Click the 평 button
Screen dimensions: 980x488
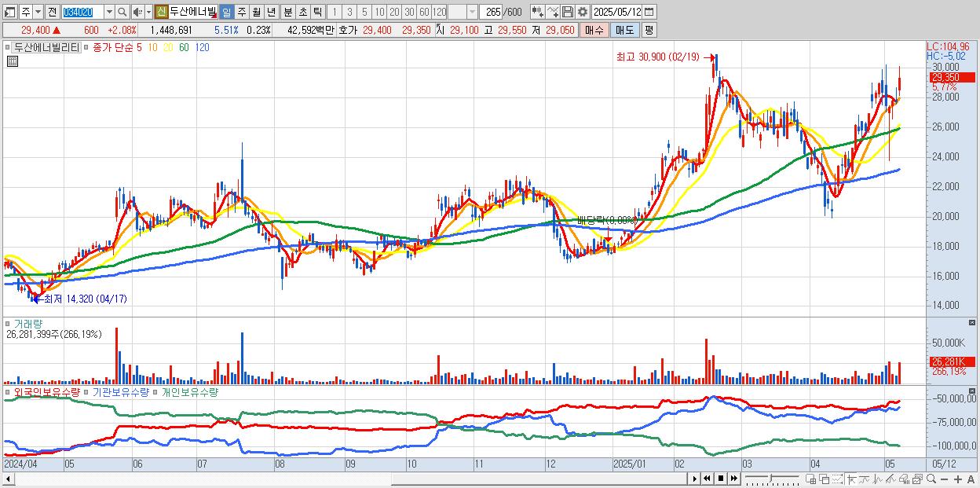tap(649, 30)
